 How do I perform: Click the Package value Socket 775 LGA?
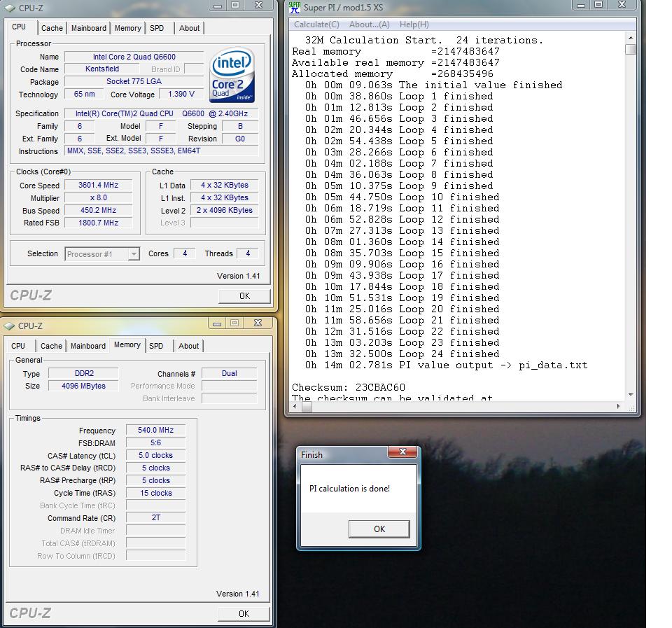click(134, 81)
